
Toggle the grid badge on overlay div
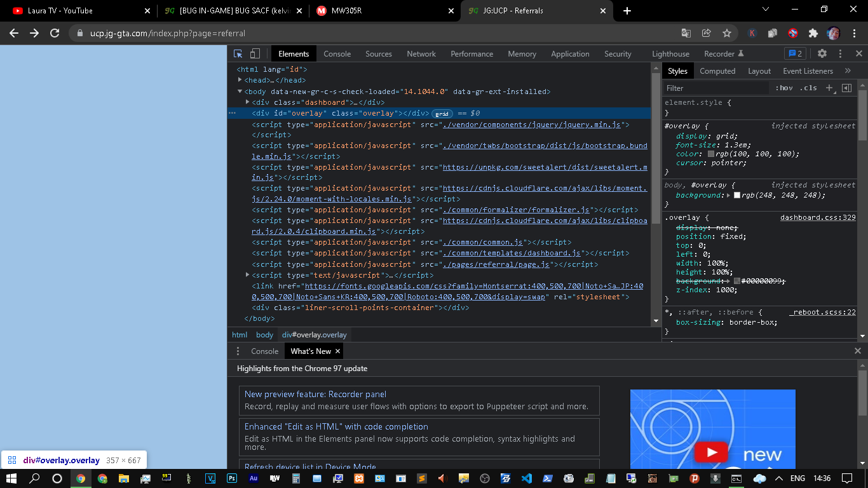(x=442, y=114)
